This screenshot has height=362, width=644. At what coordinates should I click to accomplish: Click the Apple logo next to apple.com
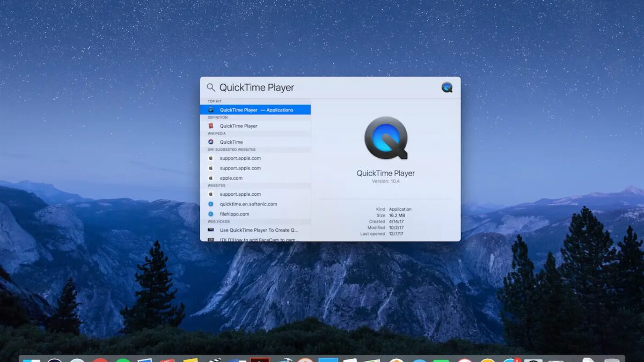click(211, 178)
